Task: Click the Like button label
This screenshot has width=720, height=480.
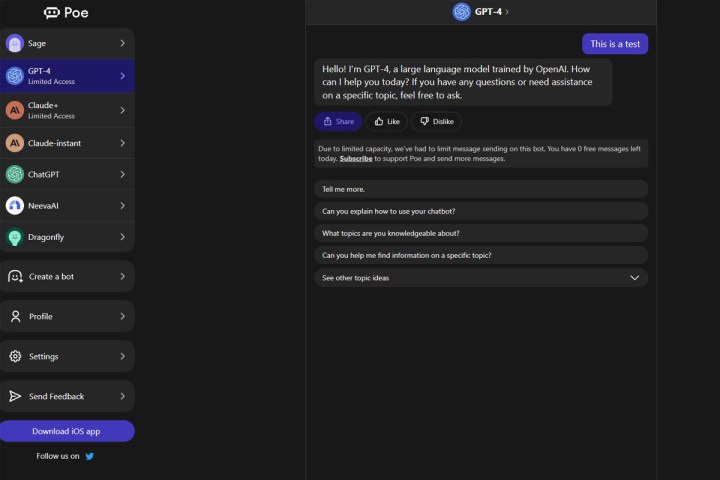Action: point(393,122)
